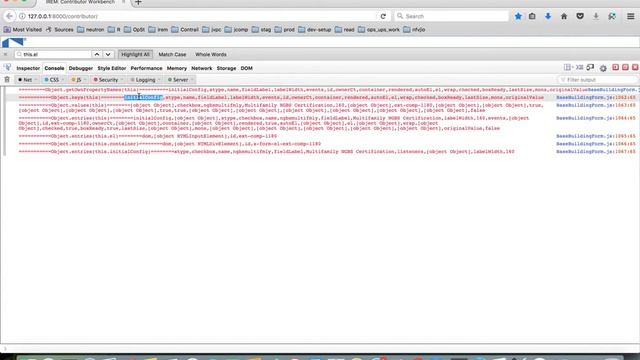
Task: Enable Whole Words in find bar
Action: pos(211,54)
